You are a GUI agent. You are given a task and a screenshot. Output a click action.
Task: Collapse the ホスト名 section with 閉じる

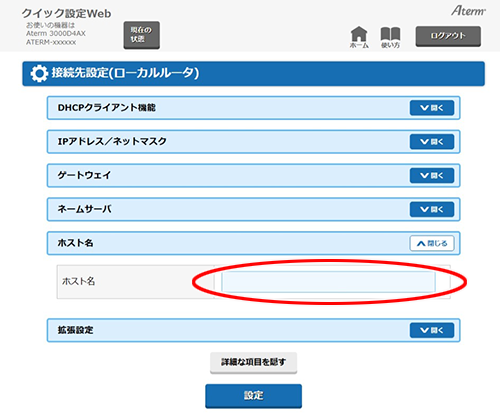coord(432,243)
